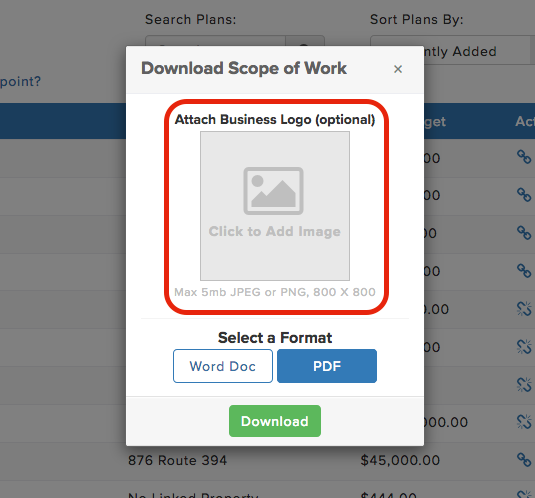Click the link icon in fourth table row

pyautogui.click(x=524, y=271)
